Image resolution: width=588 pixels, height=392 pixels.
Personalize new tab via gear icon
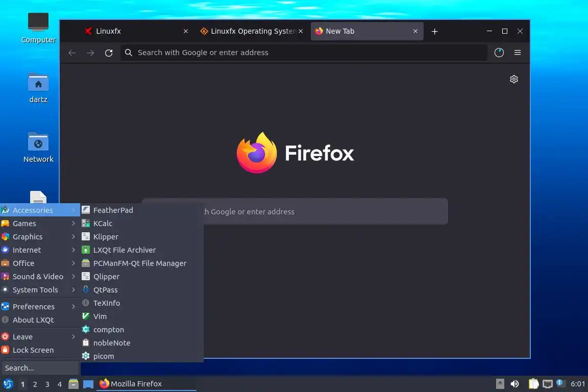(x=514, y=79)
